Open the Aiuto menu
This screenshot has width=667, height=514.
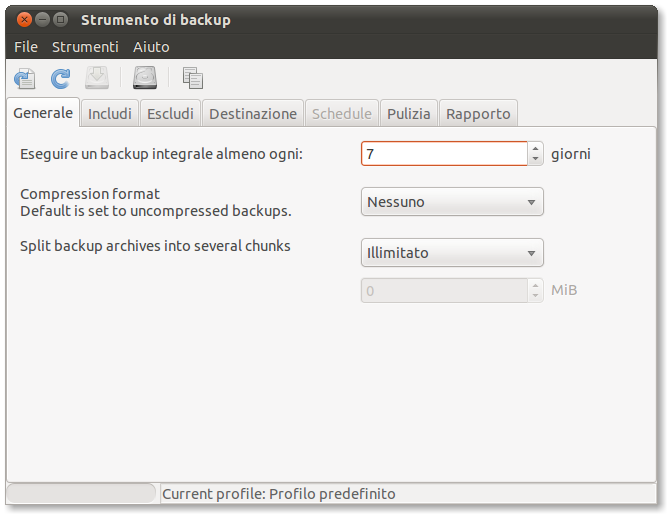click(151, 47)
